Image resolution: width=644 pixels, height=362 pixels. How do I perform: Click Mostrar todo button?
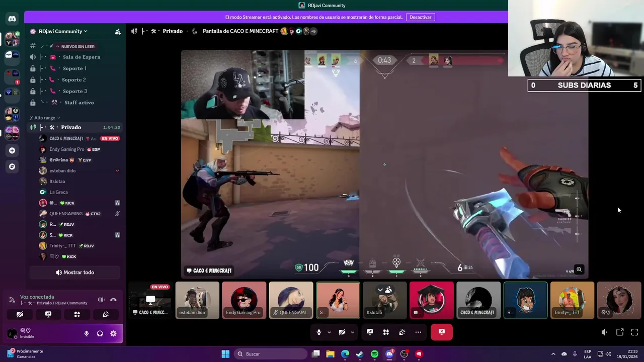click(x=75, y=273)
